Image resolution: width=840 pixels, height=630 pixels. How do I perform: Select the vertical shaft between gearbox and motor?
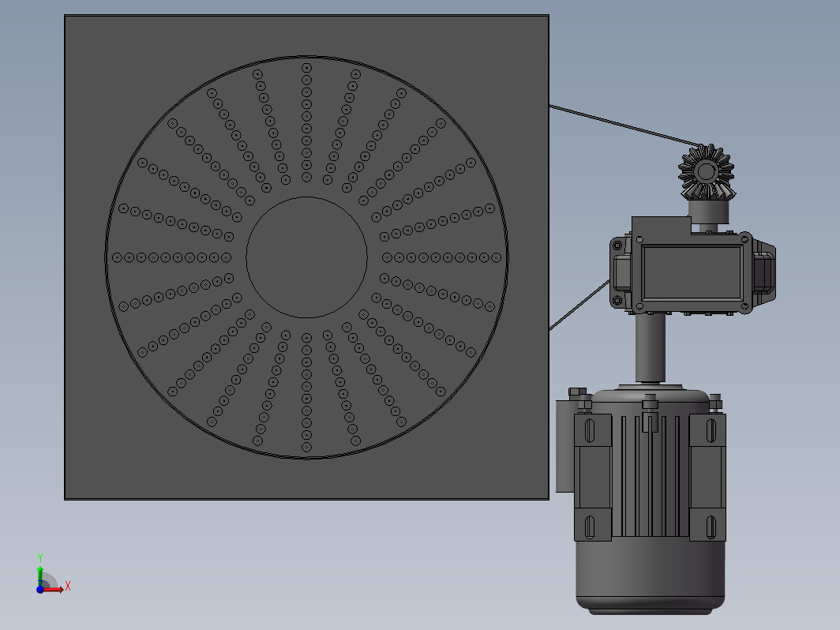point(650,348)
